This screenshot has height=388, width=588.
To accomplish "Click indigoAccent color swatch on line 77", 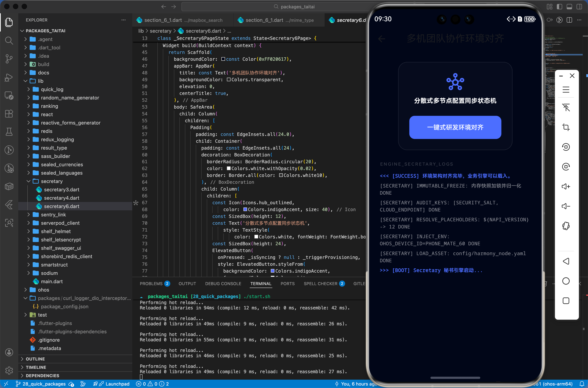I will (x=273, y=271).
